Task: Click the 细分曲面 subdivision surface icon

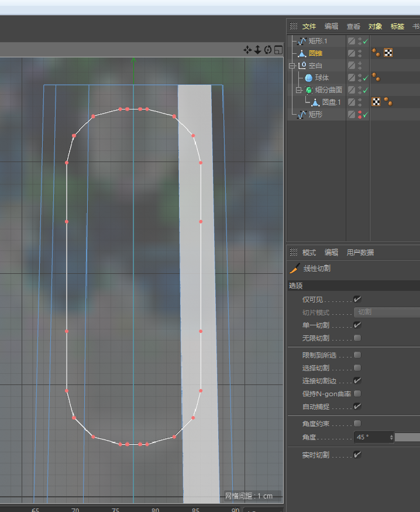Action: coord(308,90)
